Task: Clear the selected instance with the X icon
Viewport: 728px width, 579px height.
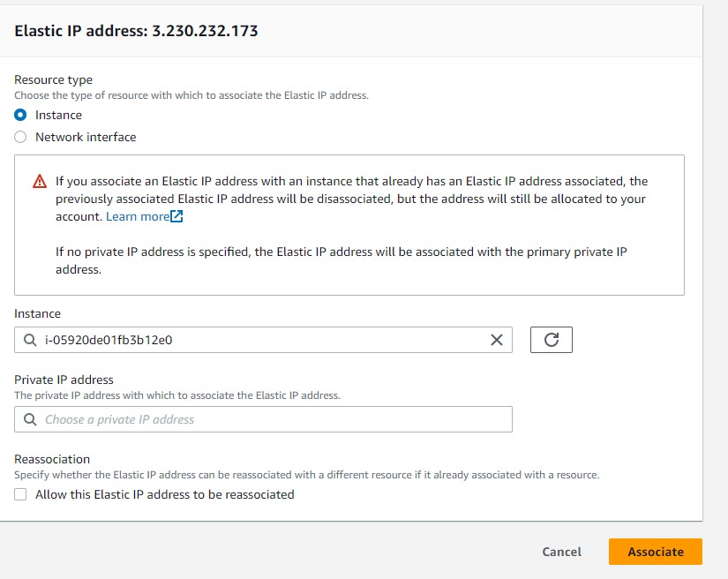Action: point(496,340)
